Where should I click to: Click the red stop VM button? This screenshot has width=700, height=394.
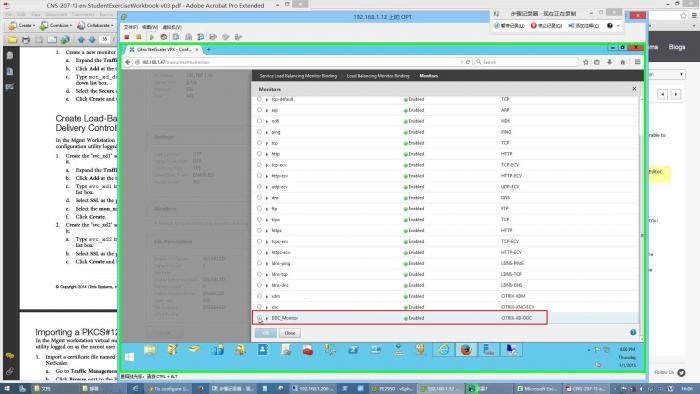point(127,37)
